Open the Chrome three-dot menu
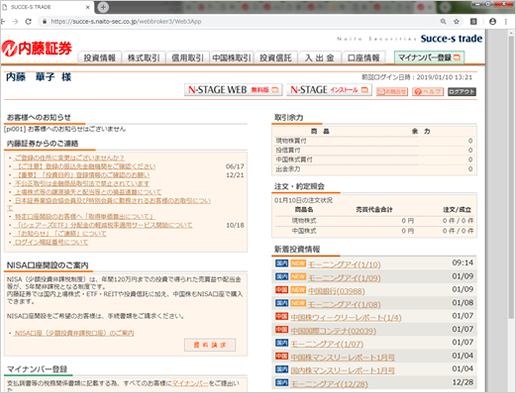The image size is (516, 393). click(x=506, y=22)
